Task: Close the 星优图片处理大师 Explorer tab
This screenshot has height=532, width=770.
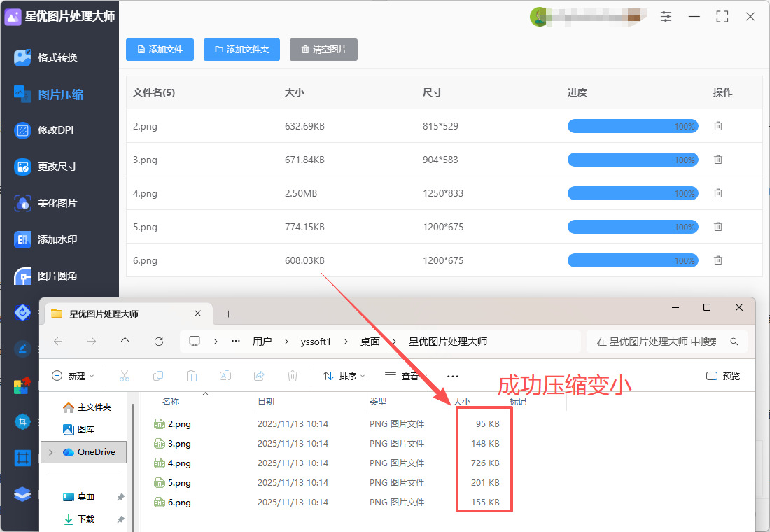Action: point(198,314)
